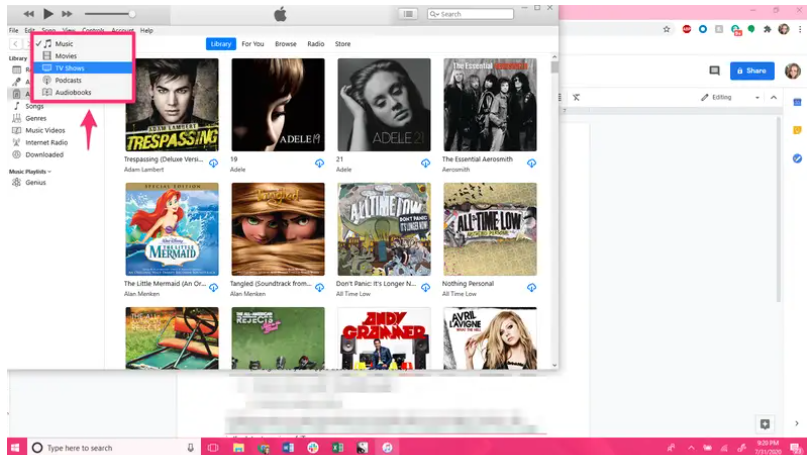808x457 pixels.
Task: Switch to the For You tab
Action: (252, 44)
